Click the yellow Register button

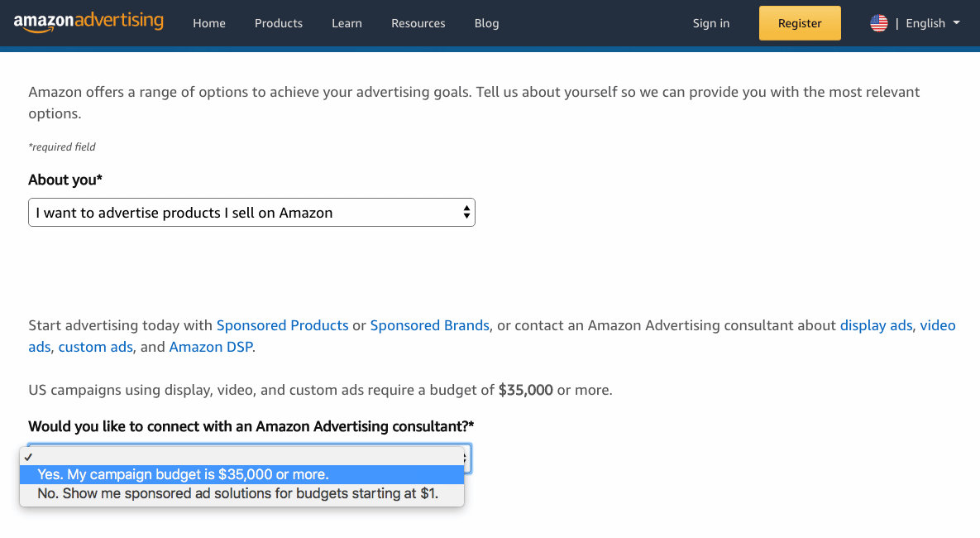[x=800, y=23]
